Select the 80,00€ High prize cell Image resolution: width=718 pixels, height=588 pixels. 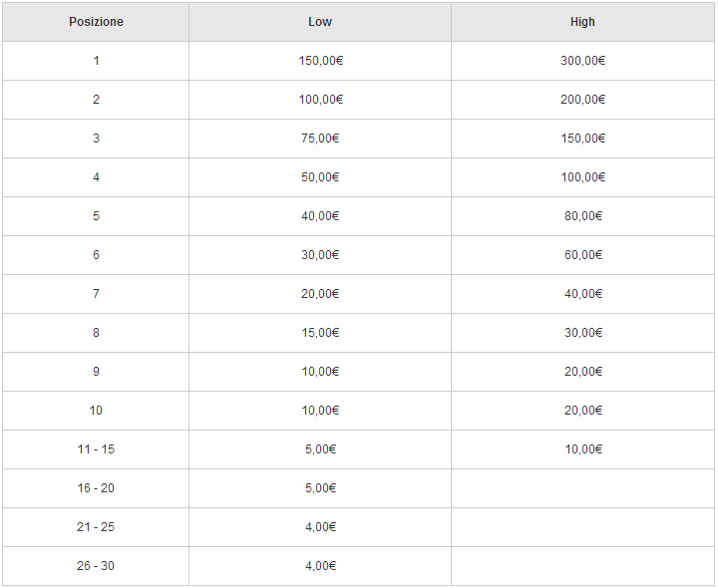pyautogui.click(x=582, y=216)
